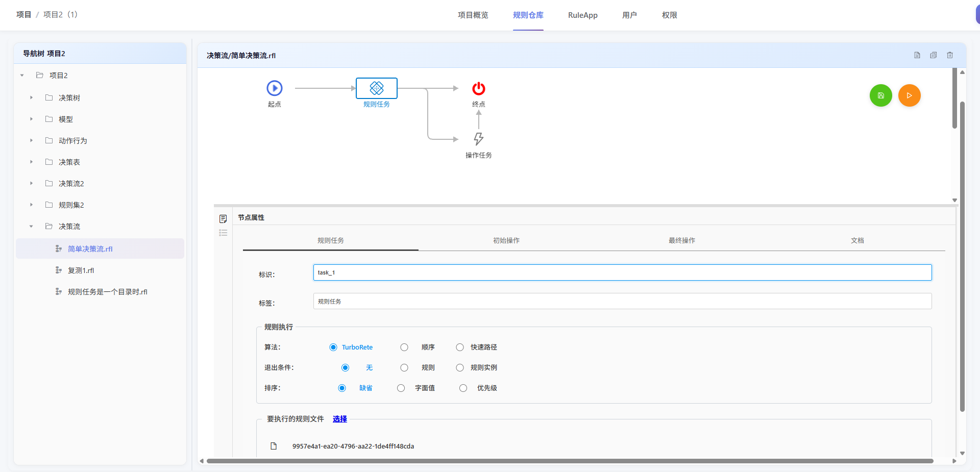
Task: Select the rule task node icon
Action: (377, 88)
